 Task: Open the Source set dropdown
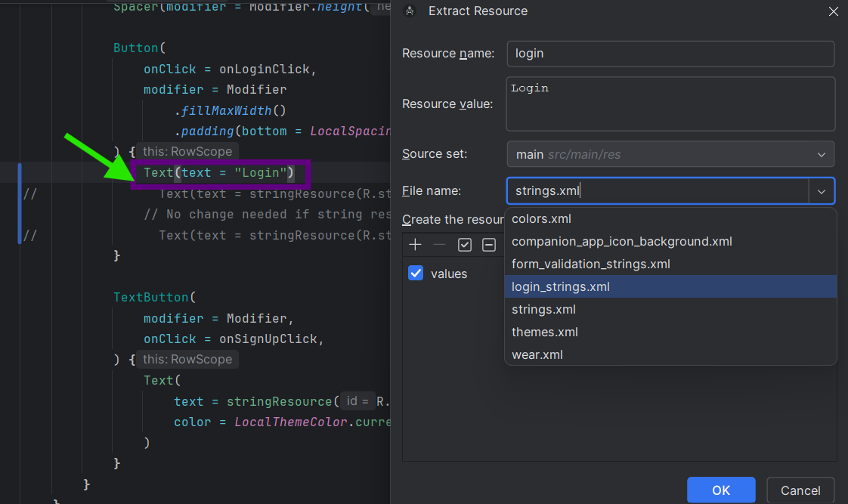pos(670,154)
